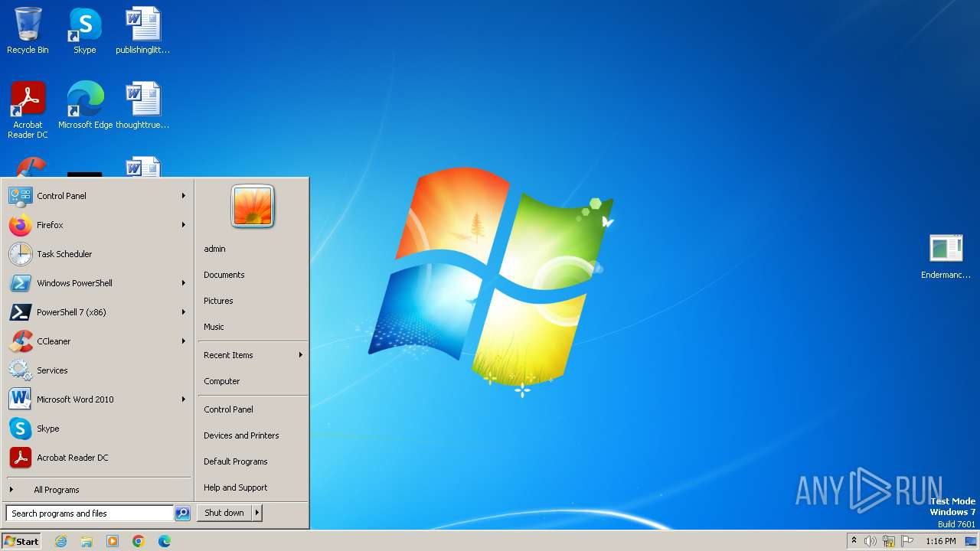980x551 pixels.
Task: Launch Windows Media Player from the taskbar
Action: pyautogui.click(x=113, y=541)
